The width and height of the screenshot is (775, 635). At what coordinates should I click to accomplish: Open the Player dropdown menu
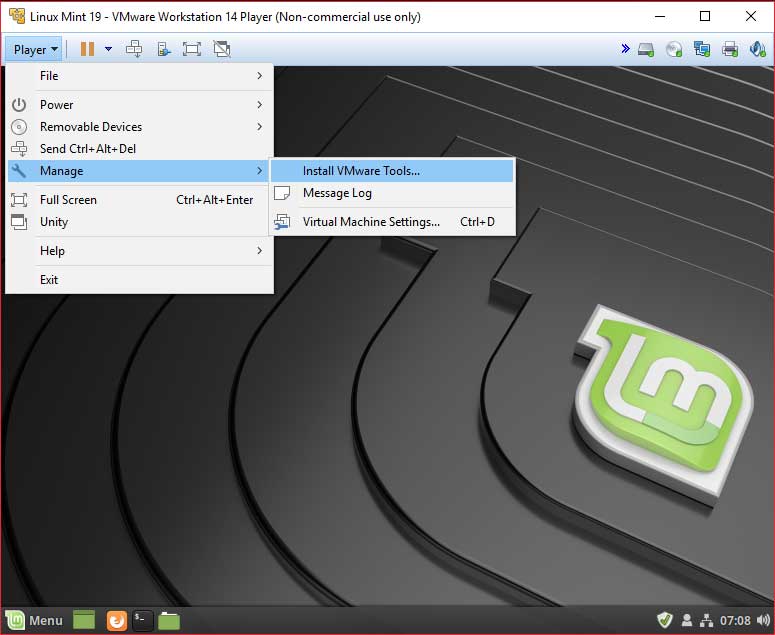point(34,49)
